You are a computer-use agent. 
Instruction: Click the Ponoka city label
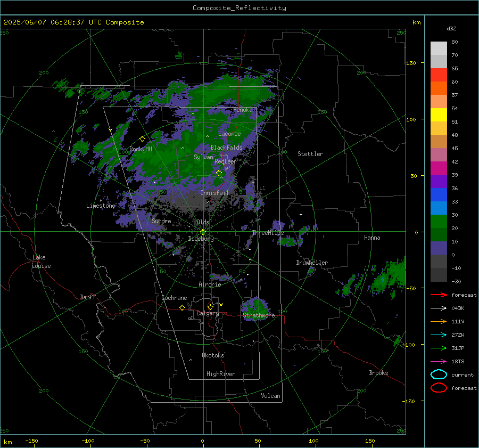point(243,110)
